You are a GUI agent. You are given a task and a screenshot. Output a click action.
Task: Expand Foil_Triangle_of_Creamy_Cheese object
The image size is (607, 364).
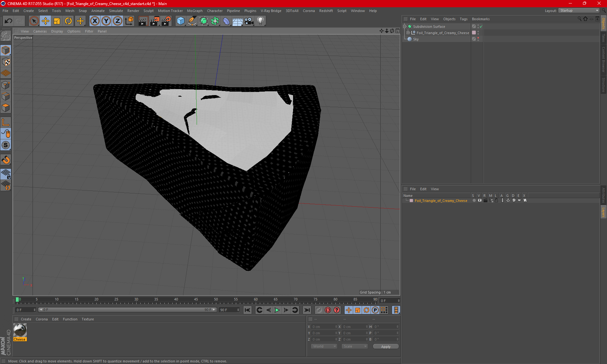click(x=408, y=33)
